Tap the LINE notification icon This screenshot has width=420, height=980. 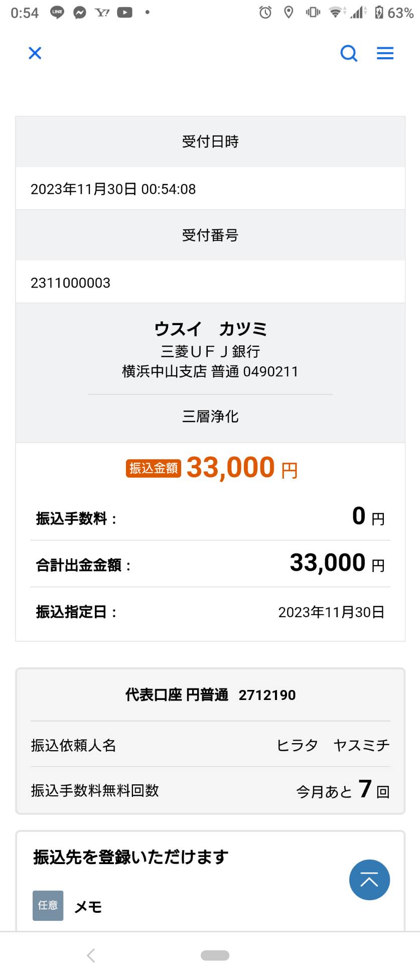point(57,12)
